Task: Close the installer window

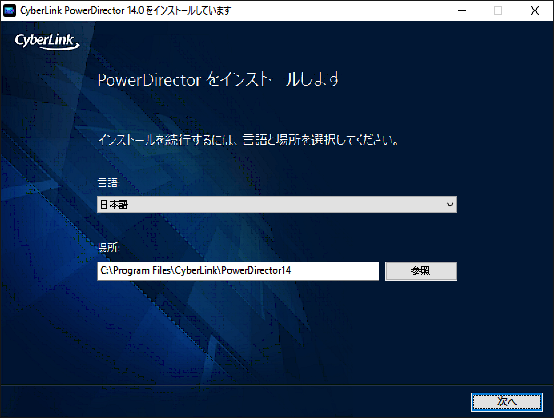Action: [535, 11]
